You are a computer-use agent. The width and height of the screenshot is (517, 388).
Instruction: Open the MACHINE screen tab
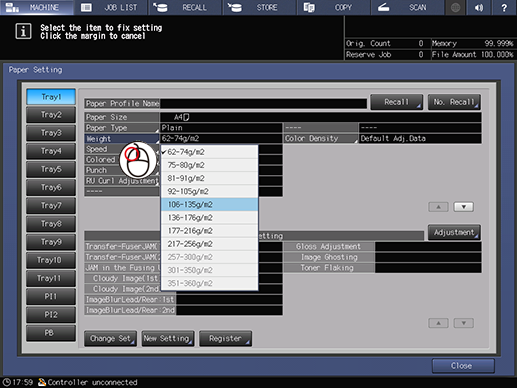pos(37,7)
